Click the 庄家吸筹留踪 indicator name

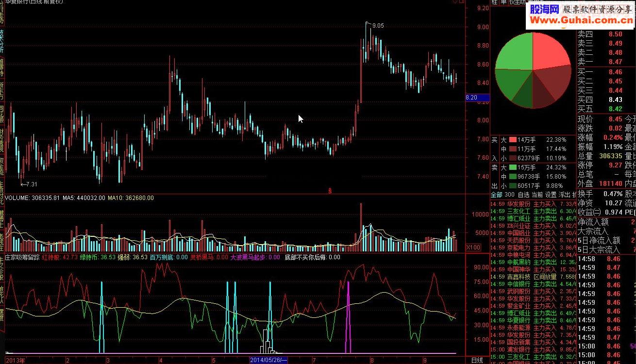point(22,257)
